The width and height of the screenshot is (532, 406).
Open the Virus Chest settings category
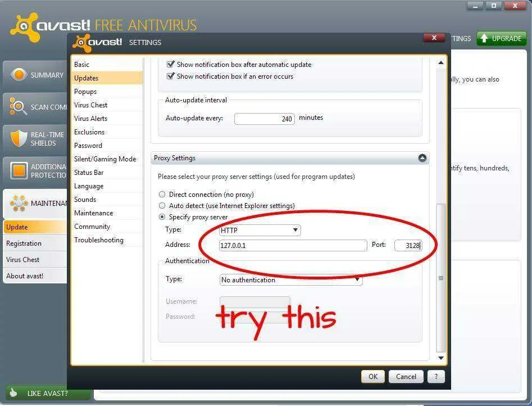click(x=107, y=105)
